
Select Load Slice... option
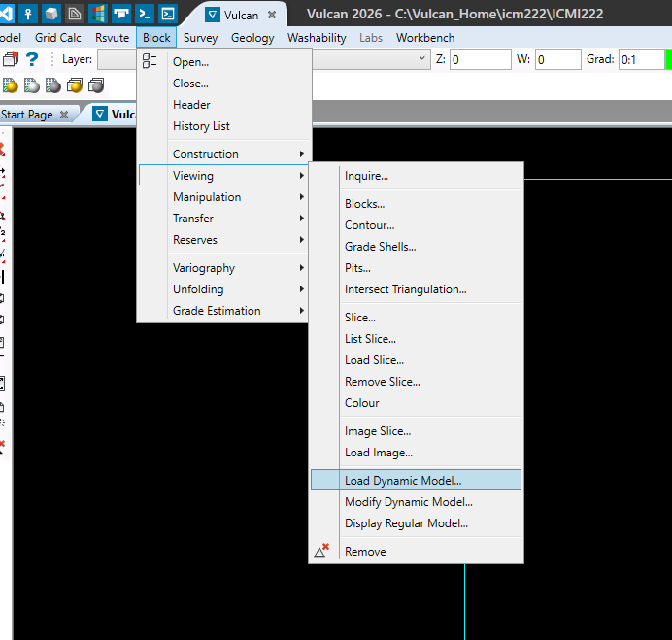(416, 360)
